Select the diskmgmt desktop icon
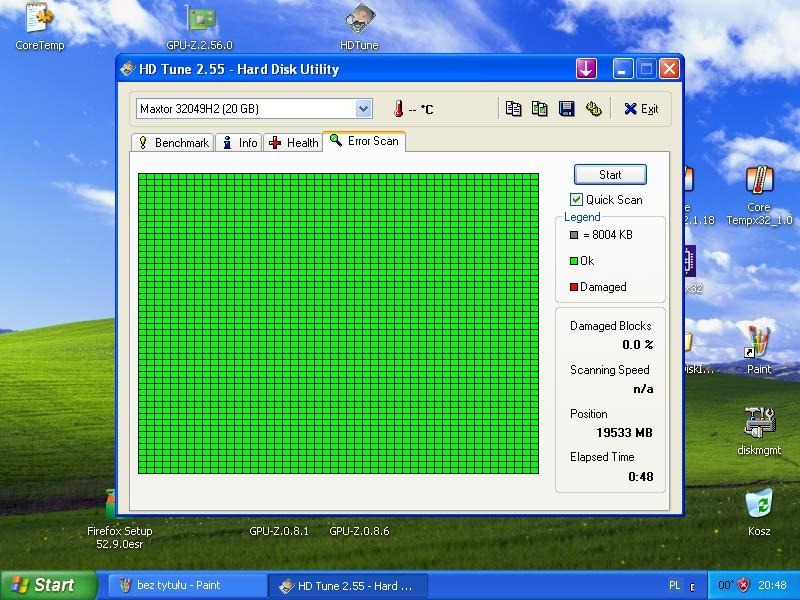This screenshot has height=600, width=800. tap(759, 430)
